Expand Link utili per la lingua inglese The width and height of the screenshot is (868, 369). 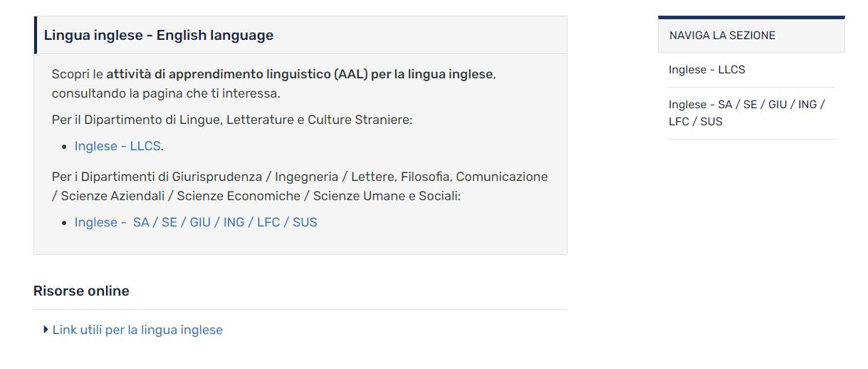coord(137,330)
